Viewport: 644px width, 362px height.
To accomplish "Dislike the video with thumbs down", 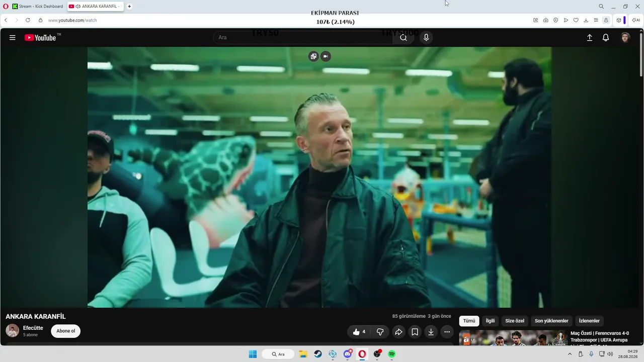I will [x=380, y=332].
